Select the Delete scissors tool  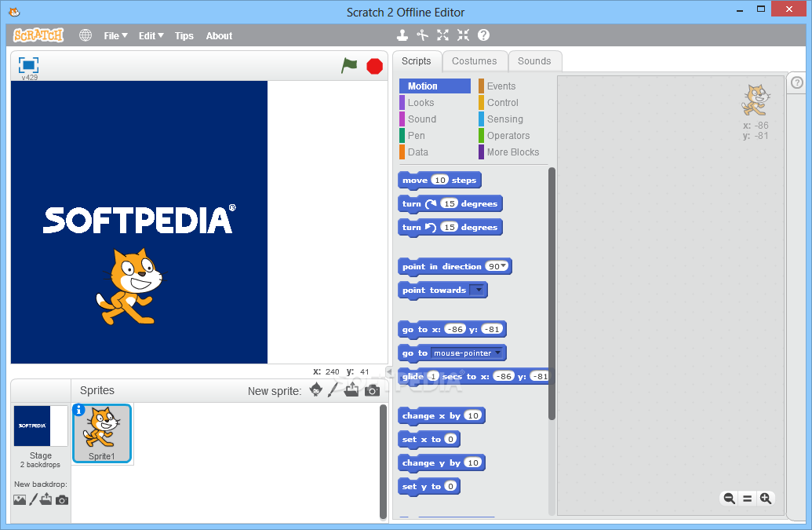coord(423,35)
